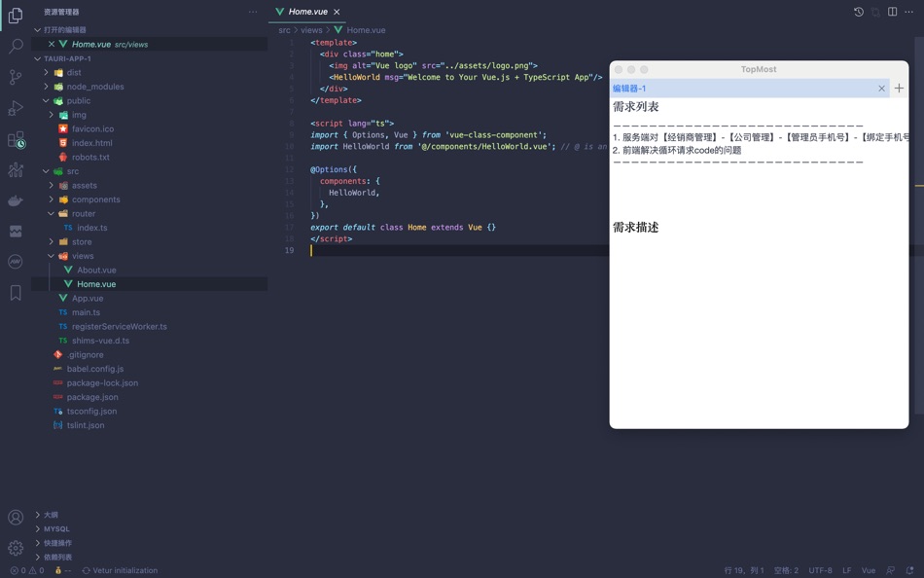The height and width of the screenshot is (578, 924).
Task: Click the feedback smiley in the status bar
Action: click(x=889, y=570)
